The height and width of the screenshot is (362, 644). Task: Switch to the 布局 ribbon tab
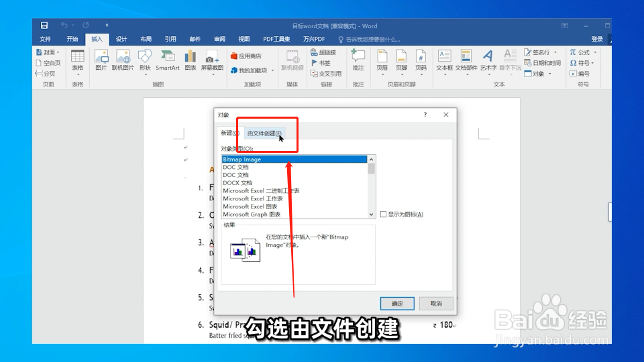click(x=146, y=39)
